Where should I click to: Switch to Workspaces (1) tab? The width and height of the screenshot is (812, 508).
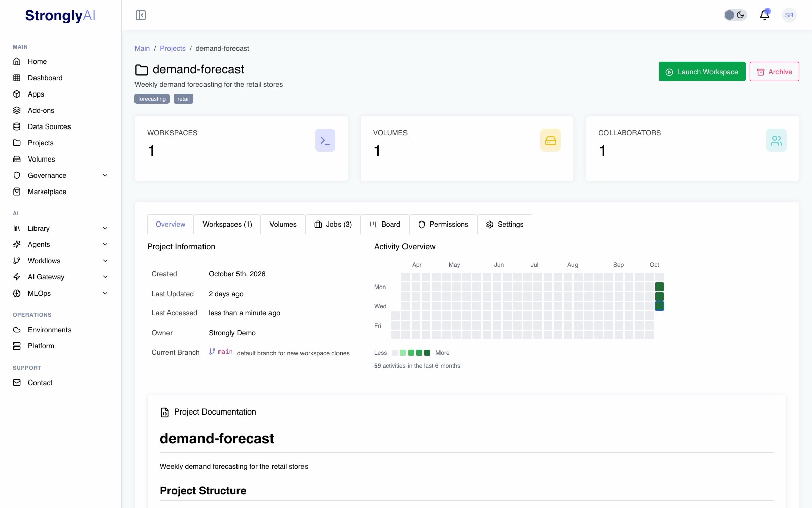[227, 224]
